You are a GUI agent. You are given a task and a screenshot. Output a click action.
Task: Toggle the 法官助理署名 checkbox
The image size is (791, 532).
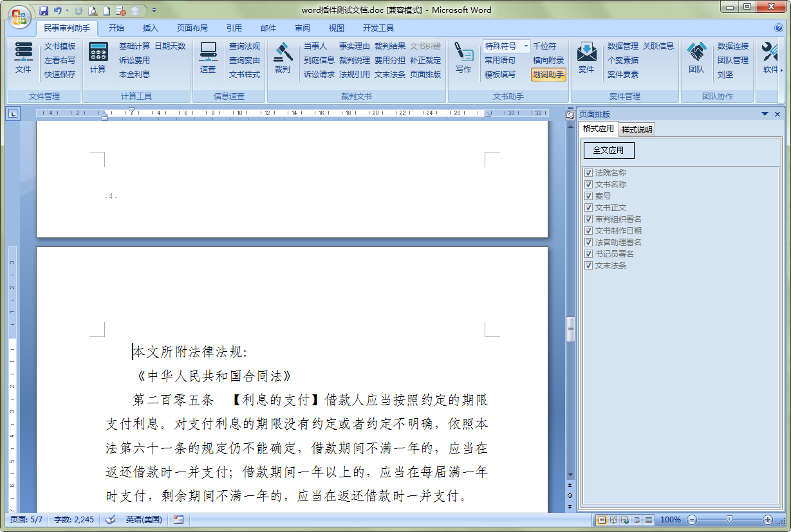tap(588, 243)
